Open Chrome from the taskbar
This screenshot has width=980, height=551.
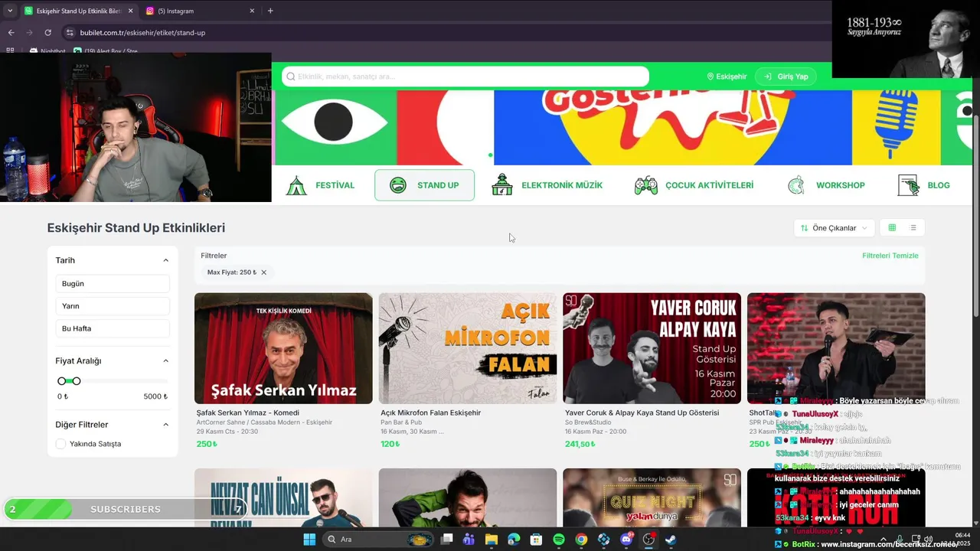tap(581, 540)
